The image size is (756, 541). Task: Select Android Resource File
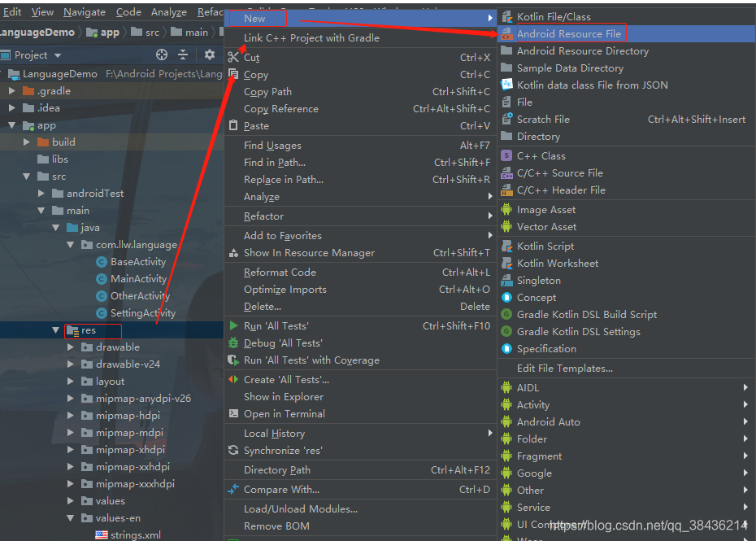(626, 34)
